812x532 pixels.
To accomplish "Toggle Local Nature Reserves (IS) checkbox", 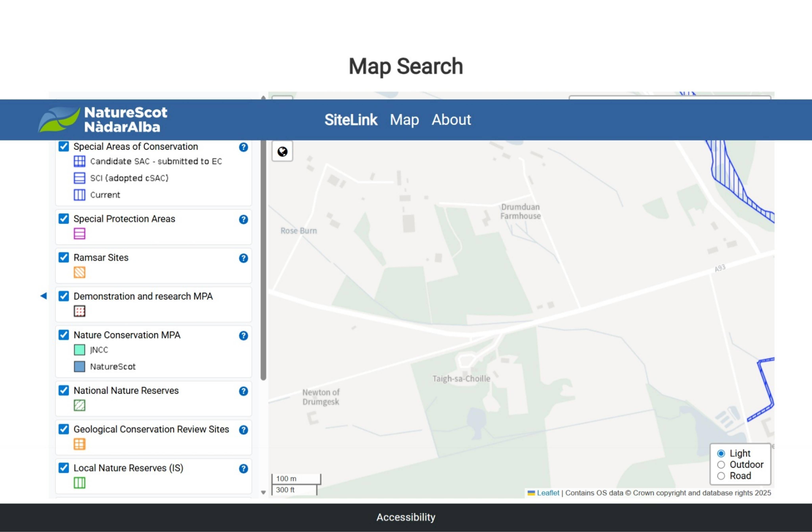I will point(64,468).
